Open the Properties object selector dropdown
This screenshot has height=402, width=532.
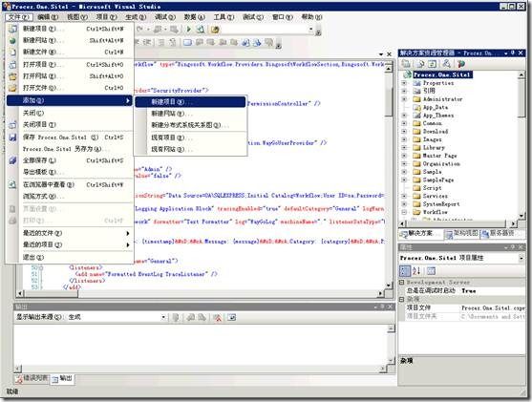click(x=521, y=258)
